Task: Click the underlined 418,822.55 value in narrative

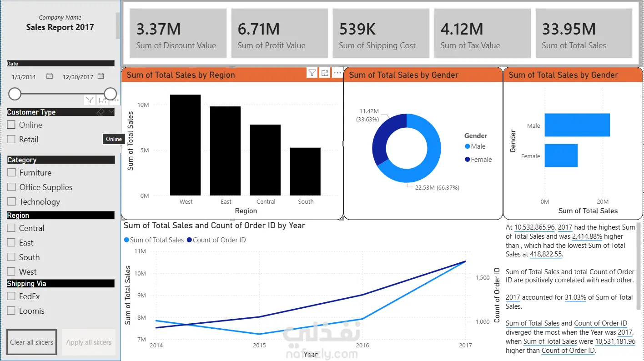Action: [x=546, y=254]
